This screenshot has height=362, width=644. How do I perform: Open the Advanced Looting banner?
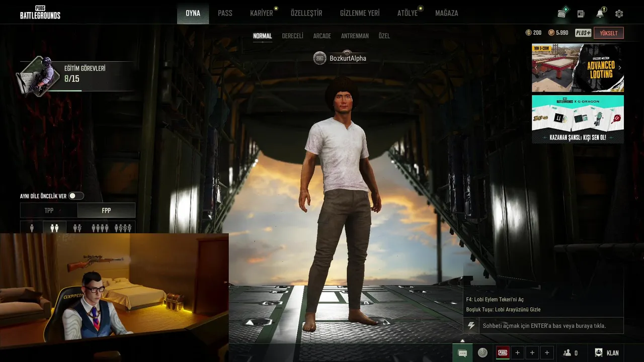(x=578, y=68)
